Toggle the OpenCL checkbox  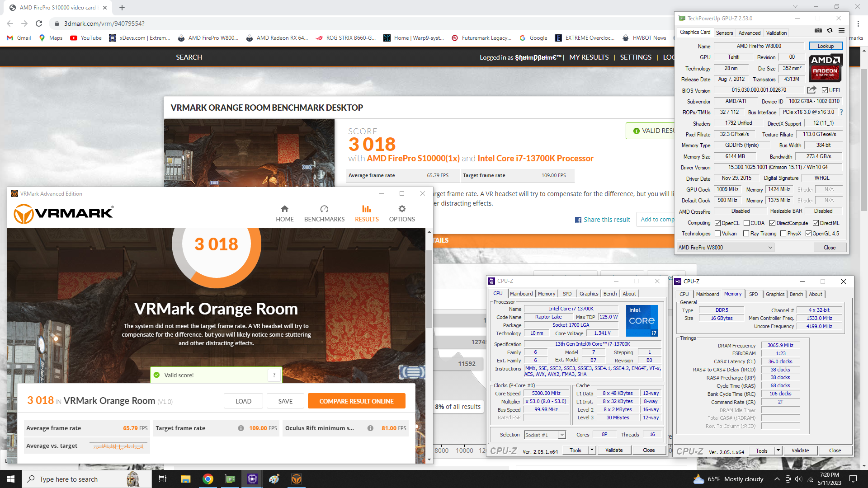(x=717, y=223)
